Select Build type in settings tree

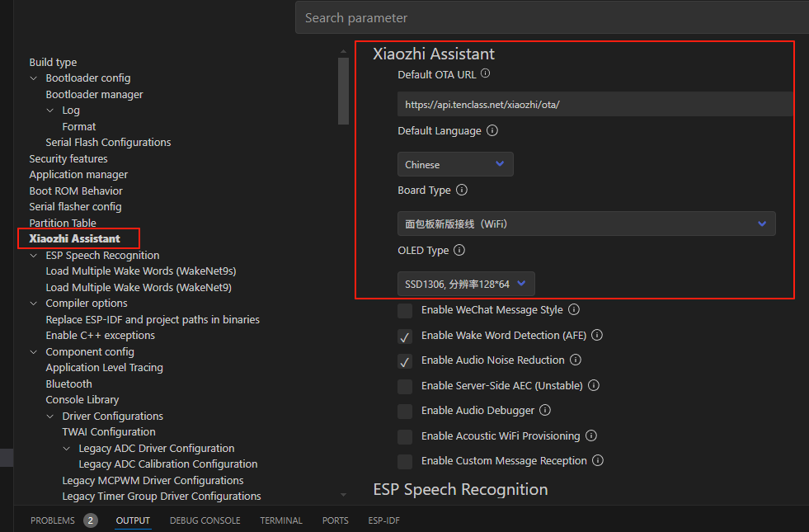coord(53,63)
